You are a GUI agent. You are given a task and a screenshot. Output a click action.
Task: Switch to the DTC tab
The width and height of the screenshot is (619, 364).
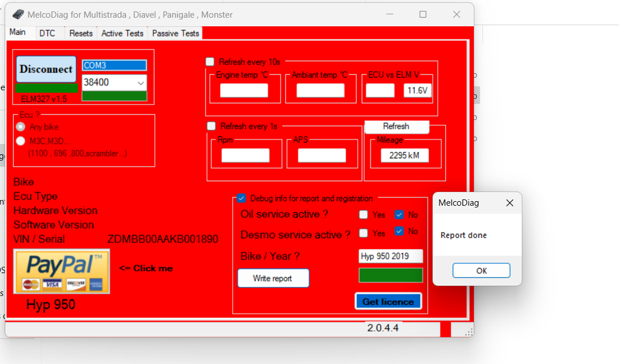(47, 33)
